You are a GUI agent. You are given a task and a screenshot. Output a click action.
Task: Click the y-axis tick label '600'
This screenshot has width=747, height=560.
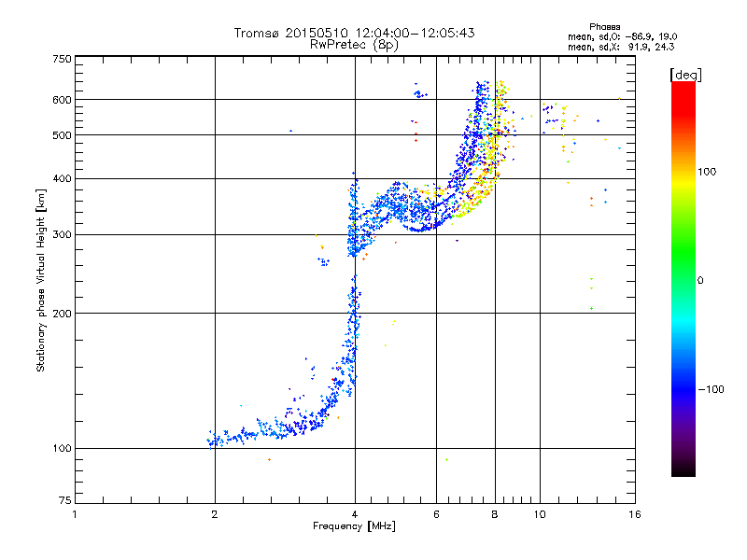click(x=63, y=100)
